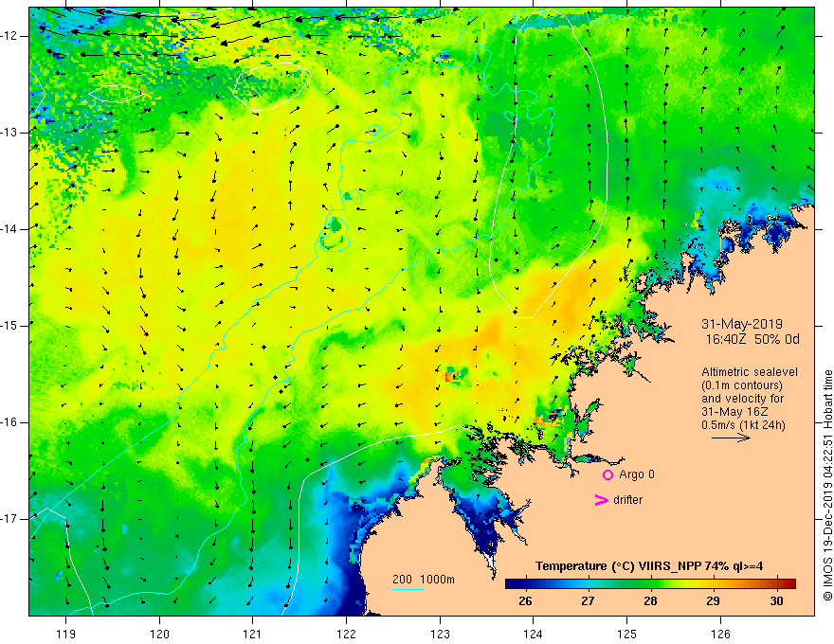Image resolution: width=834 pixels, height=644 pixels.
Task: Click longitude axis label 119
Action: coord(66,634)
